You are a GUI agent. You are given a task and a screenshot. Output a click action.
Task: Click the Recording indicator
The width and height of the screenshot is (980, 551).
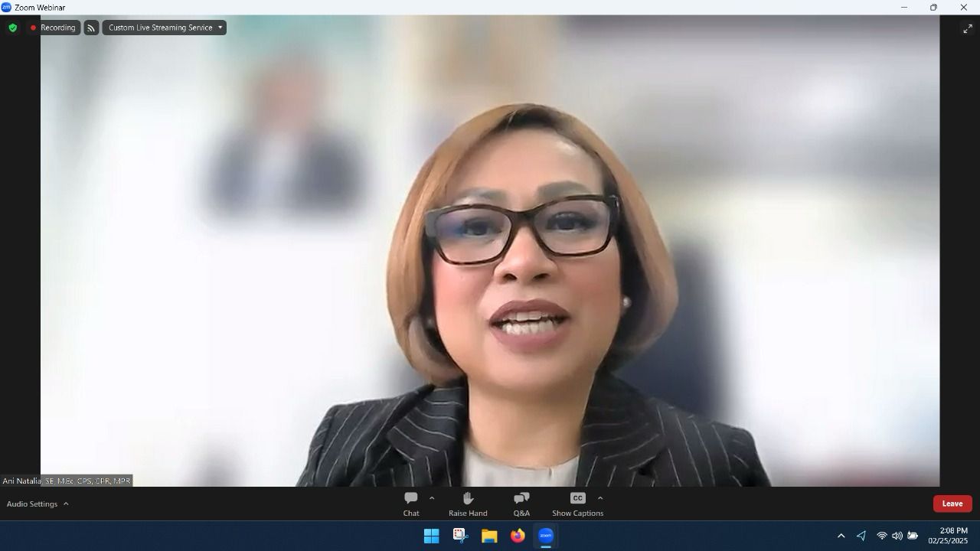point(53,28)
